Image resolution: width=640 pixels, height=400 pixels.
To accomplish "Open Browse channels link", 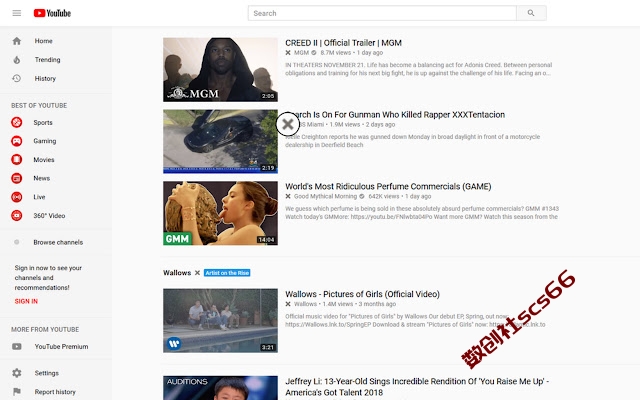I will [58, 242].
